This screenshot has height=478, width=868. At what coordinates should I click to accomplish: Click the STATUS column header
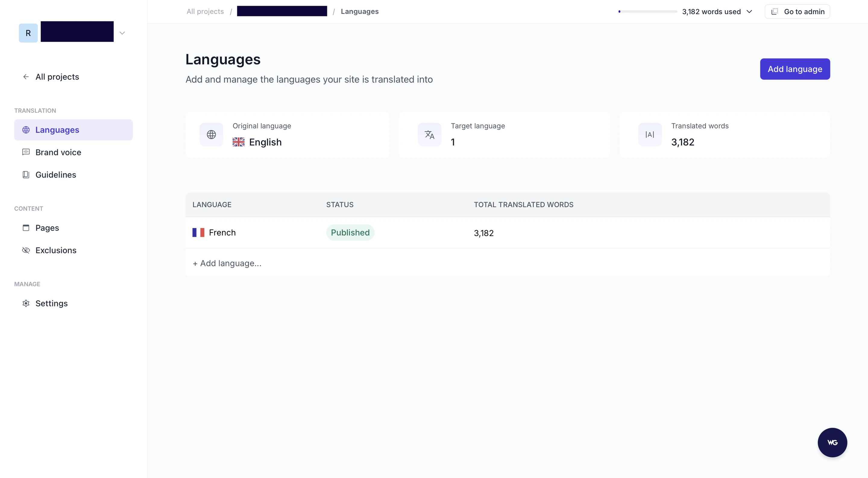(340, 205)
